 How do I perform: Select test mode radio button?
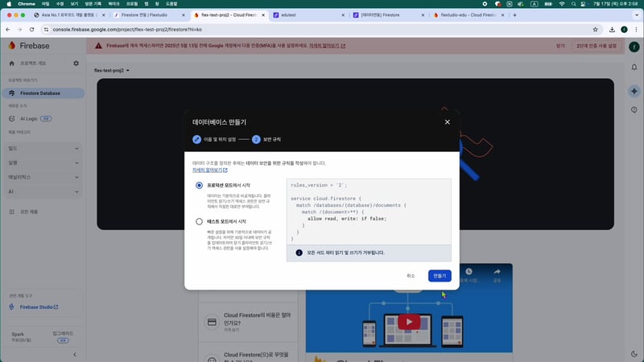pos(199,221)
